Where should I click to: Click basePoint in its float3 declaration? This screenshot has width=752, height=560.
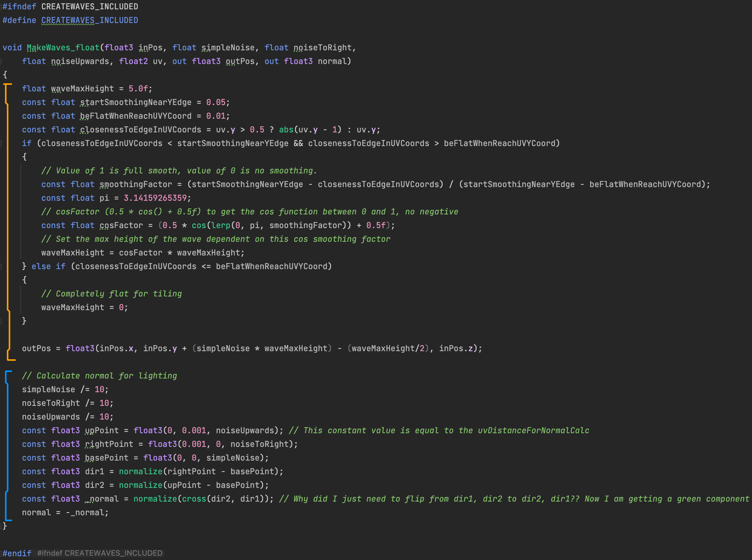point(107,458)
